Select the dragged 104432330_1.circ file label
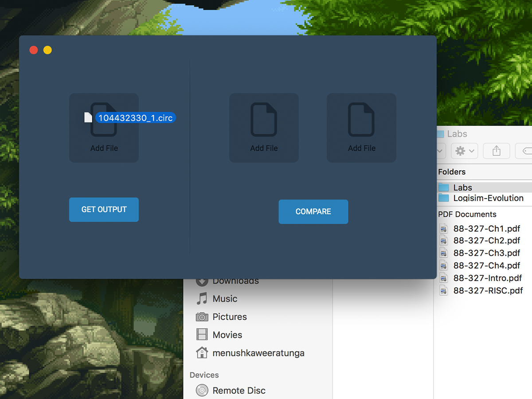Image resolution: width=532 pixels, height=399 pixels. tap(135, 118)
